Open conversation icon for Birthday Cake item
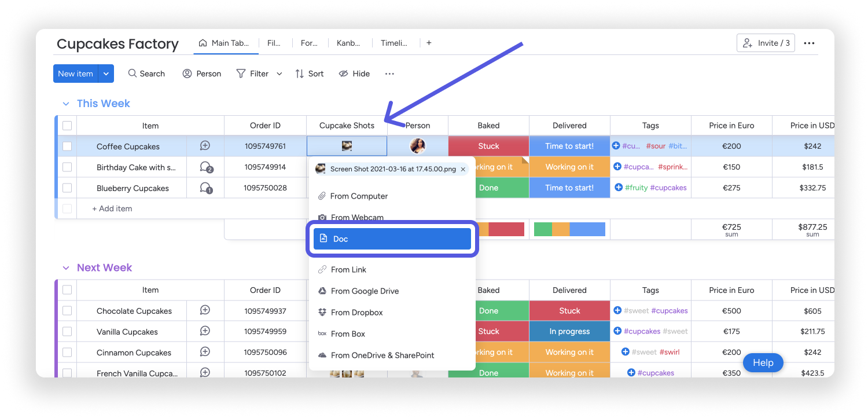868x418 pixels. [206, 167]
